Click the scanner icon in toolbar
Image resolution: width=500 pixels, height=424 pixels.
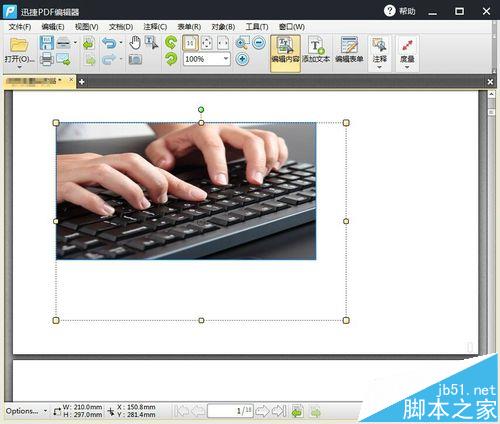click(x=63, y=43)
